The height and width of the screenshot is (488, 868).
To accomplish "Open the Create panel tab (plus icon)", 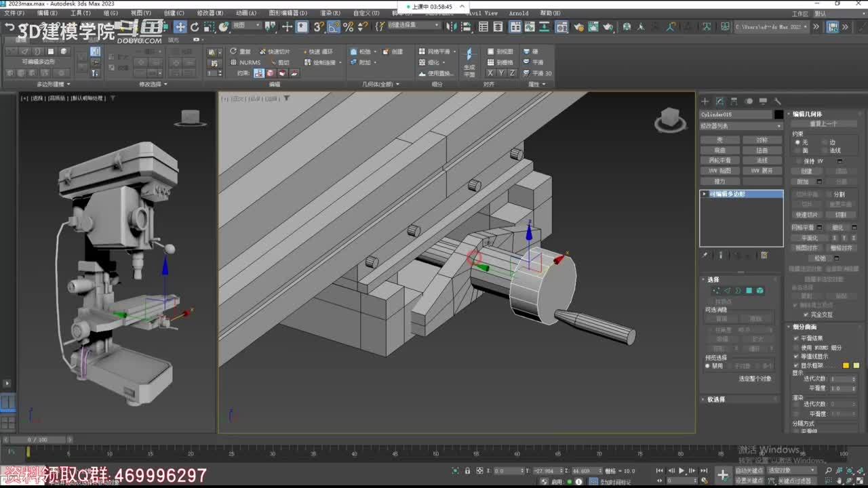I will point(705,102).
